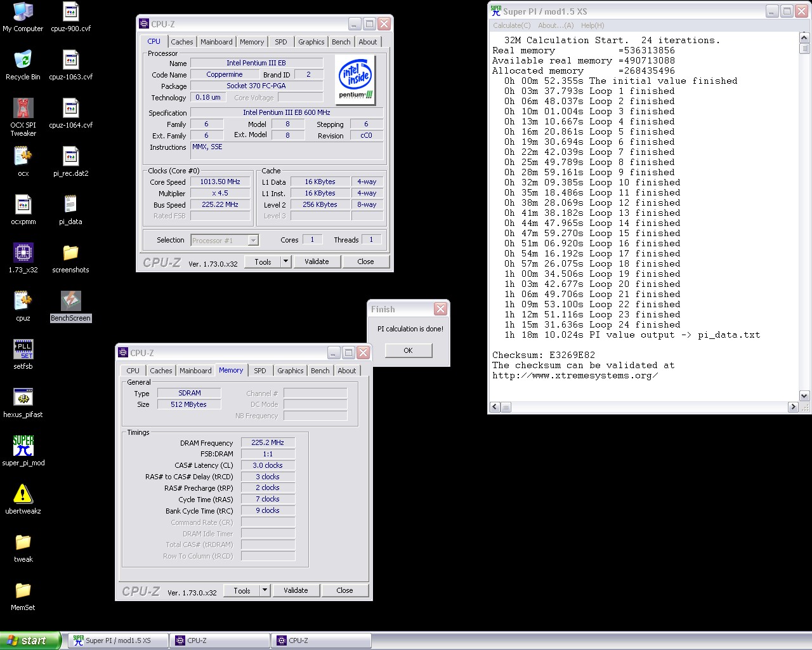
Task: Close the Finish dialog with X
Action: coord(440,309)
